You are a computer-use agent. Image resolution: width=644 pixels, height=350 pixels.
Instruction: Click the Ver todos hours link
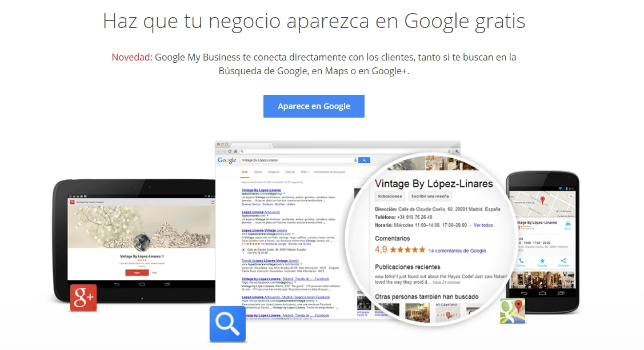483,226
